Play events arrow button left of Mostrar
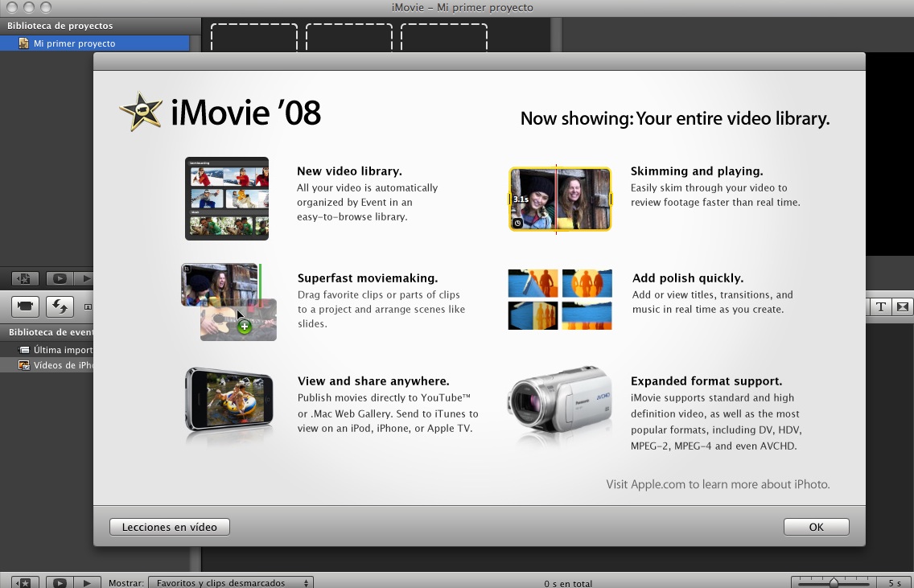Image resolution: width=914 pixels, height=588 pixels. [87, 582]
